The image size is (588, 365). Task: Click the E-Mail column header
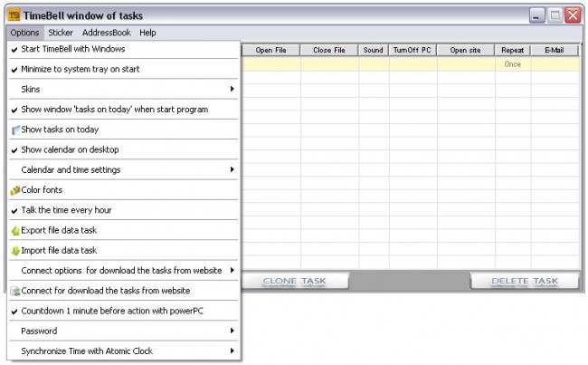[555, 51]
